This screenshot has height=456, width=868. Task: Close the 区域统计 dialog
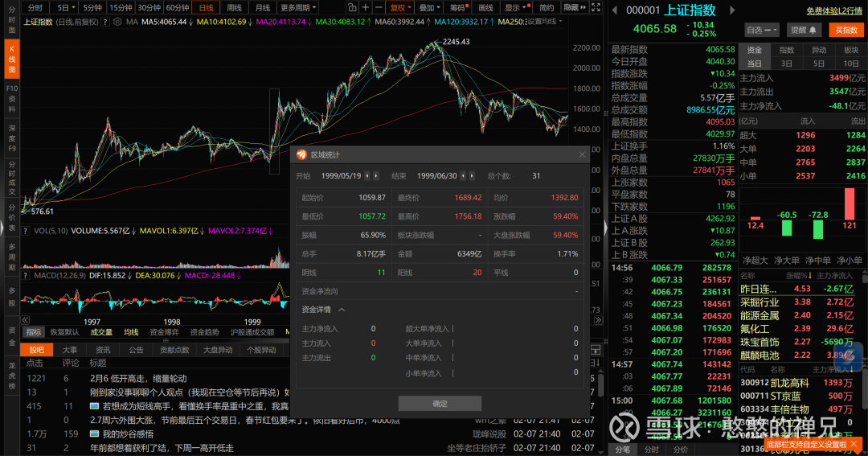[582, 154]
